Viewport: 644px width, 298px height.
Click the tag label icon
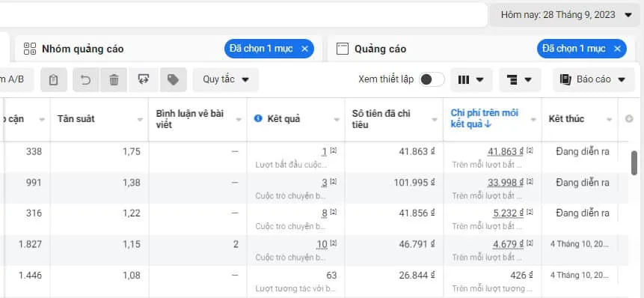point(173,79)
